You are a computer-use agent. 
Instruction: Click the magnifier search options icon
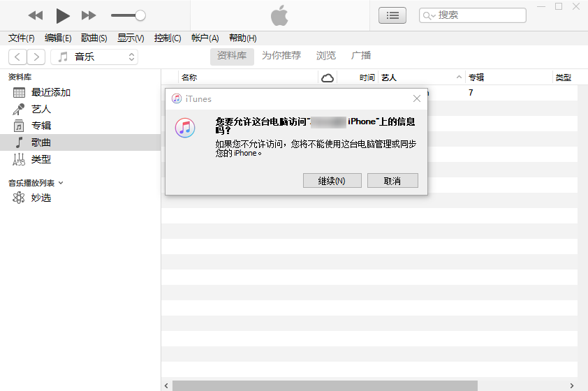pos(429,16)
